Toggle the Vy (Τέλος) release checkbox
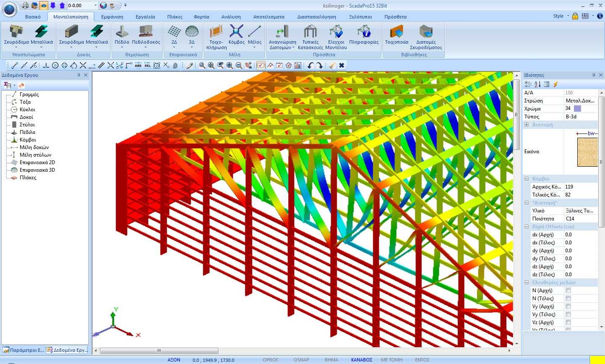The image size is (605, 364). pyautogui.click(x=568, y=314)
